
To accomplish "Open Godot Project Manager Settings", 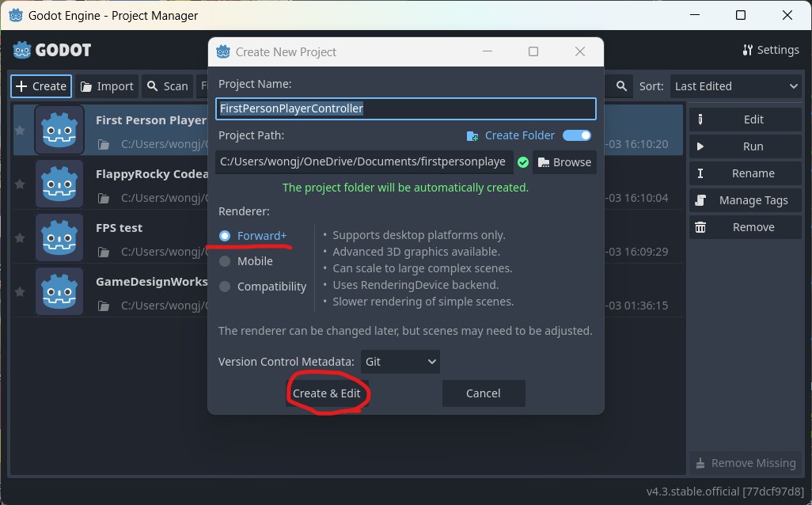I will click(770, 49).
